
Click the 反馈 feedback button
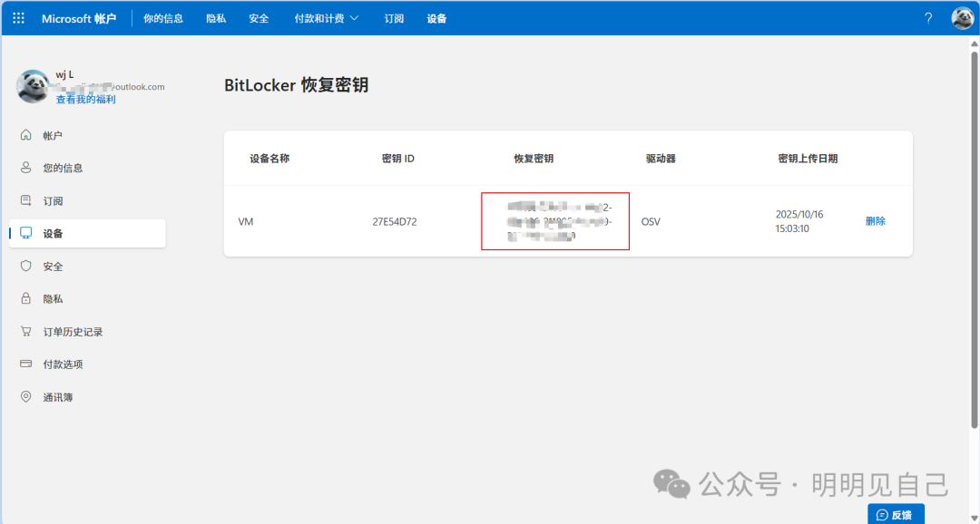pyautogui.click(x=895, y=514)
